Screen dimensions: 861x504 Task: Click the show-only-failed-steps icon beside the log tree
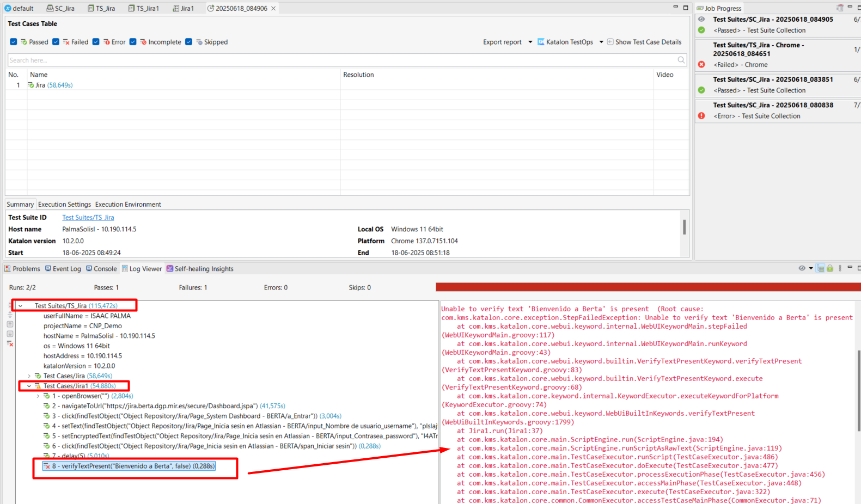click(10, 343)
